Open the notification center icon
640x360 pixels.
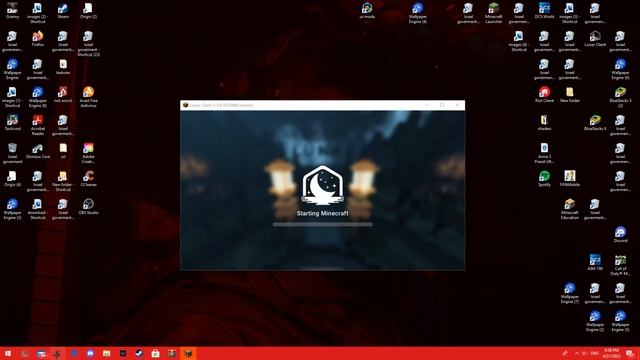pyautogui.click(x=630, y=353)
